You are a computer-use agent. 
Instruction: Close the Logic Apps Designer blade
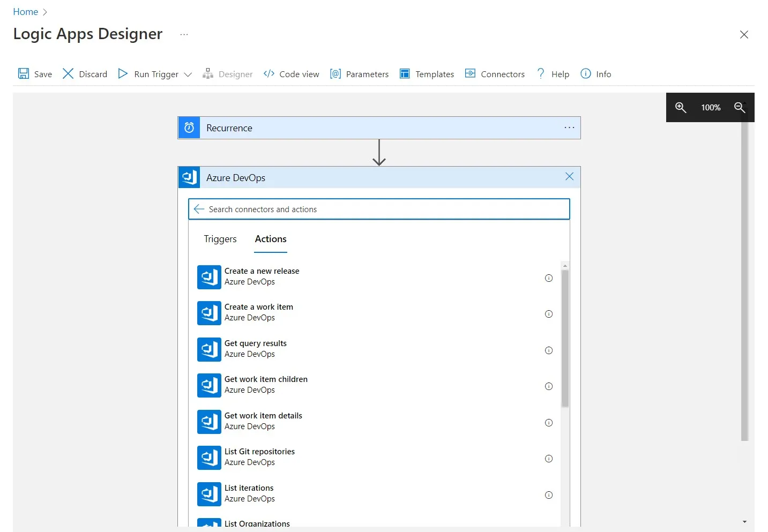point(744,34)
